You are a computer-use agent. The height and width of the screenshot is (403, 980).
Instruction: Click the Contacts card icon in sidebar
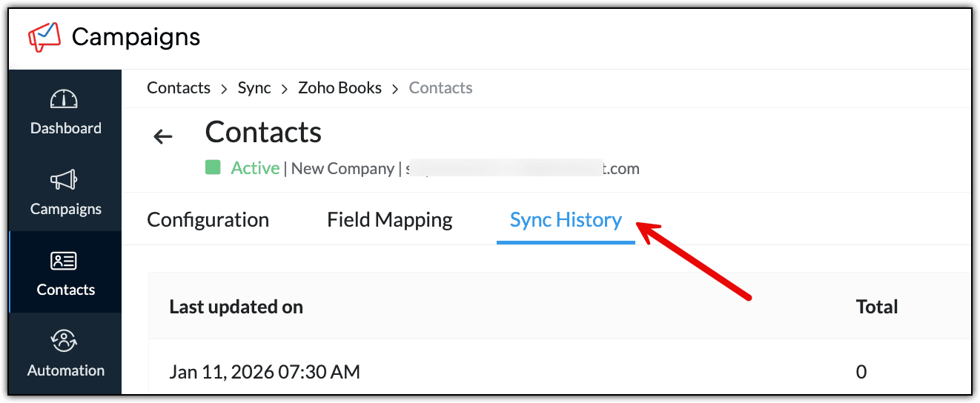[65, 262]
